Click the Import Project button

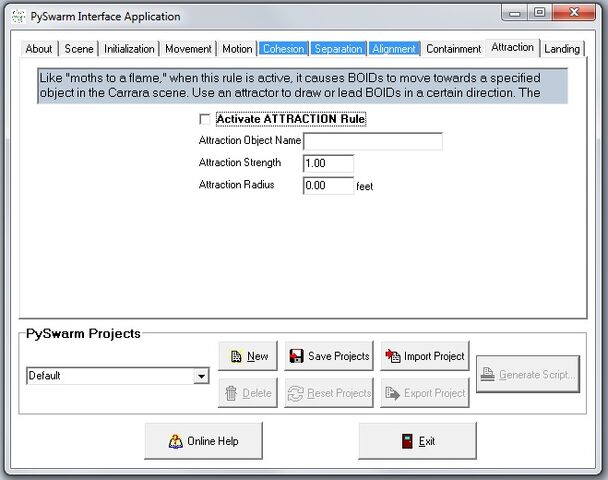point(425,356)
